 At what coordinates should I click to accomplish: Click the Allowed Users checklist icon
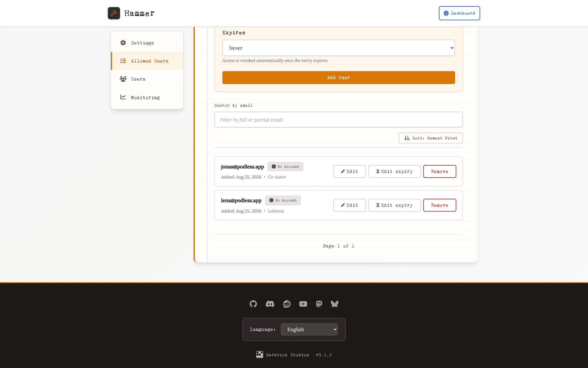(123, 61)
